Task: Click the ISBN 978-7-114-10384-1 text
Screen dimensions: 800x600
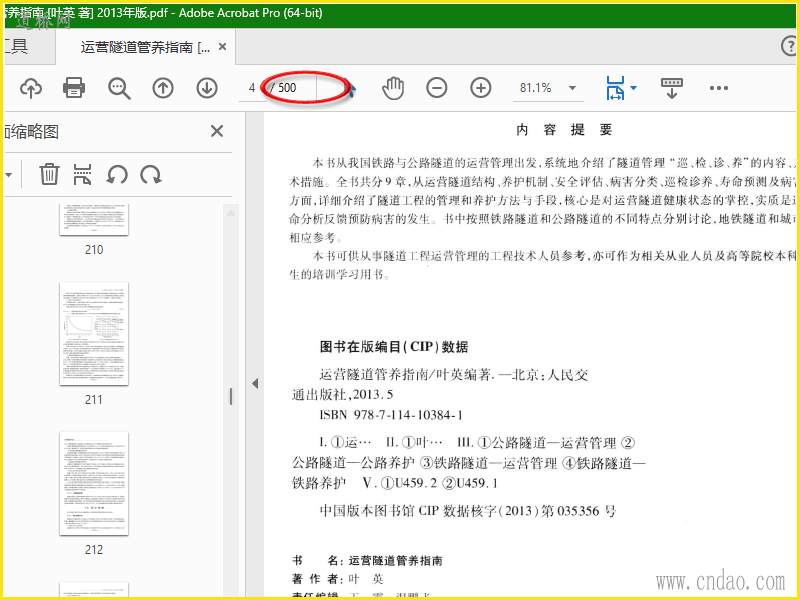Action: tap(391, 415)
